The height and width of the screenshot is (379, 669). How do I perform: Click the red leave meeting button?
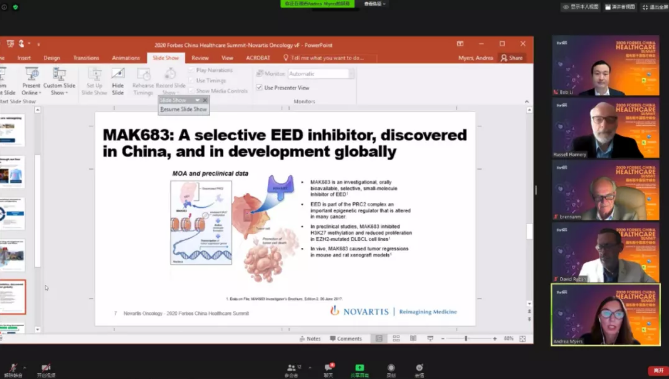[658, 370]
